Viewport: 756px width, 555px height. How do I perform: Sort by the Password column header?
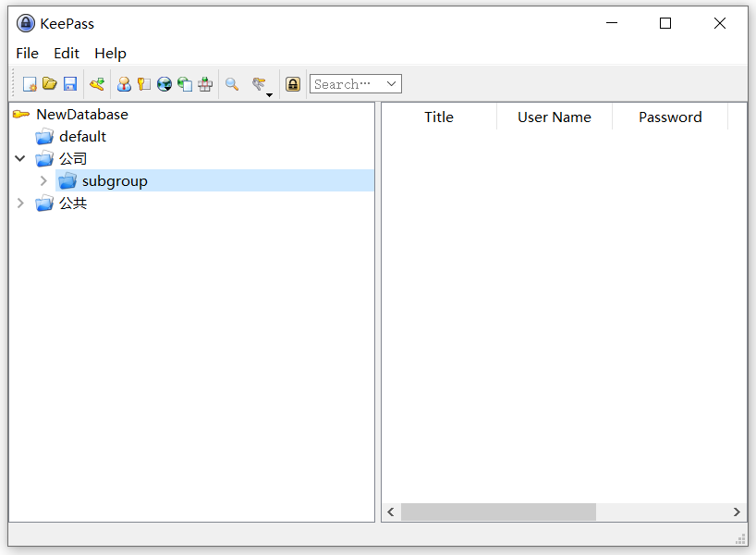670,117
